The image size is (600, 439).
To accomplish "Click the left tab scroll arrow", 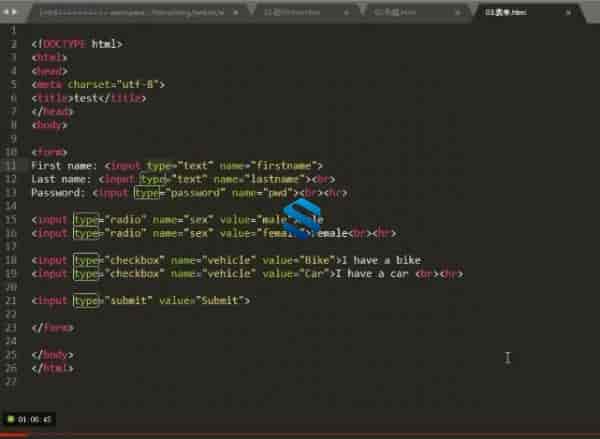I will (9, 12).
